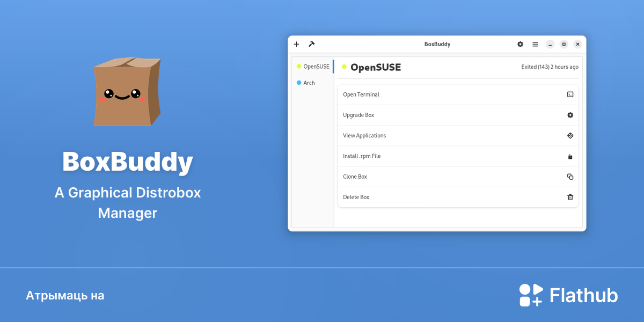The width and height of the screenshot is (644, 322).
Task: Click the gear icon on Upgrade Box row
Action: point(570,115)
